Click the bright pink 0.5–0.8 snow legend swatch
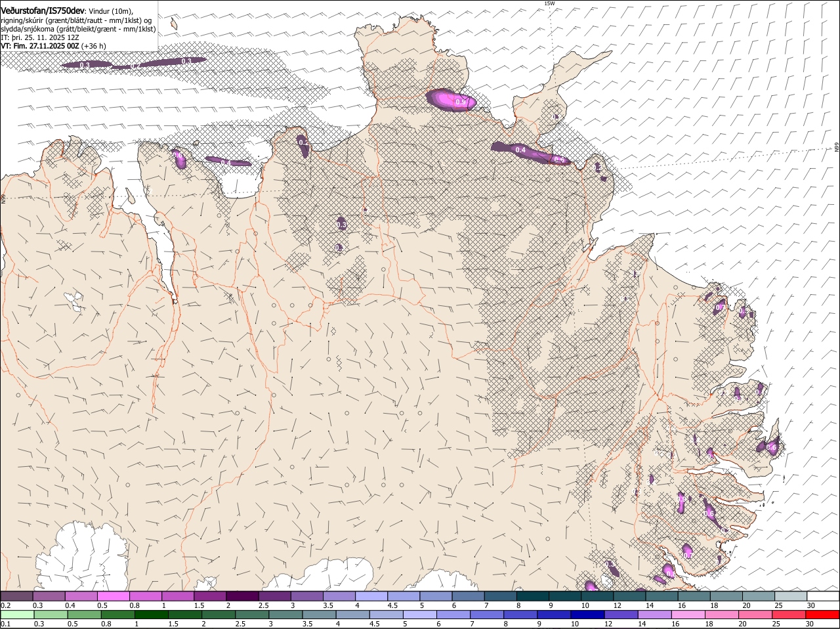840x629 pixels. 114,596
